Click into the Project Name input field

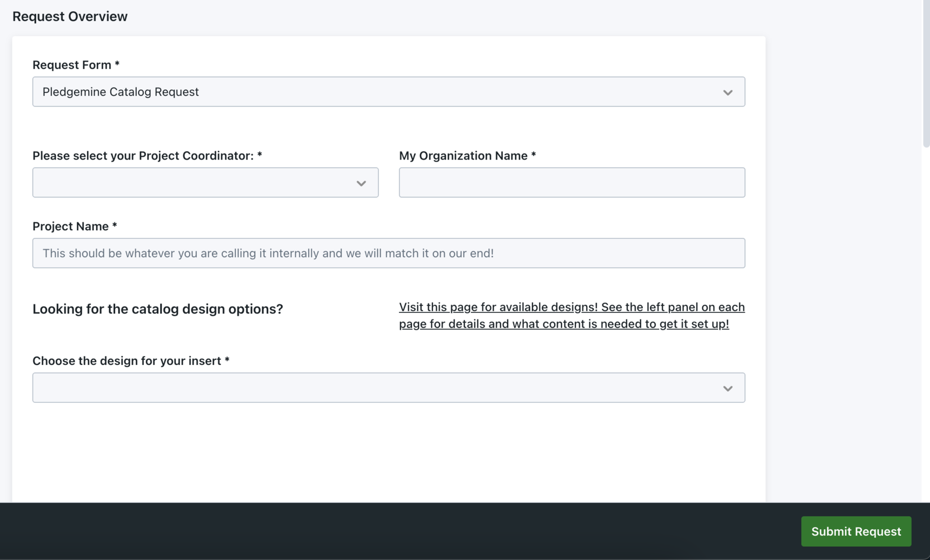pyautogui.click(x=388, y=253)
